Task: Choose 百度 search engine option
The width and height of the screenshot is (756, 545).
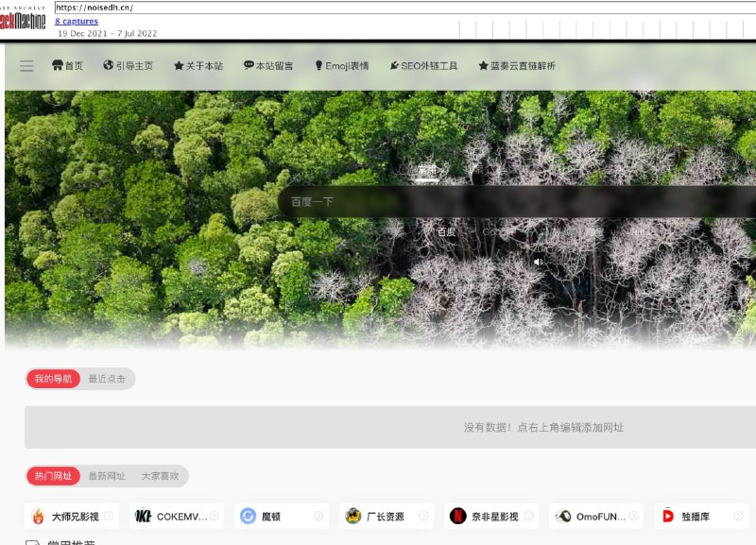Action: (x=446, y=231)
